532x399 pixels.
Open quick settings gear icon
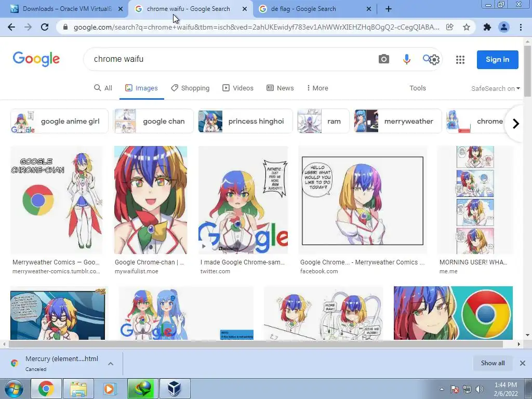coord(434,60)
